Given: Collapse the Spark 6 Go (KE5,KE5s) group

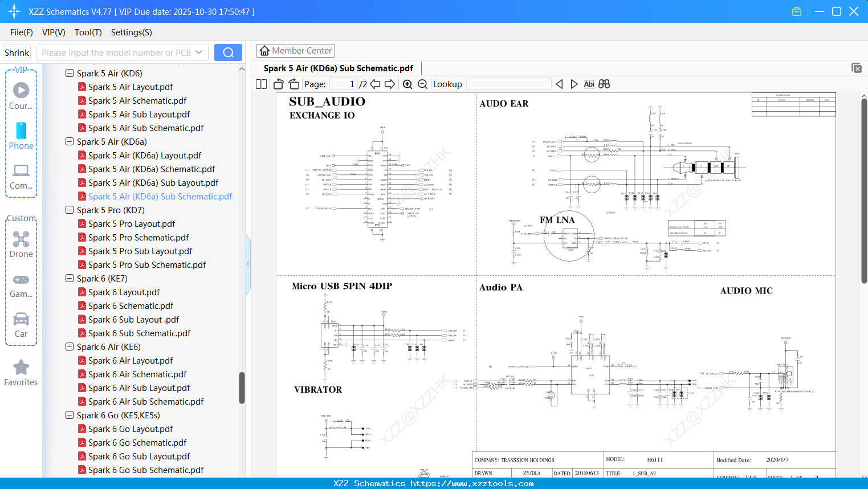Looking at the screenshot, I should (69, 415).
